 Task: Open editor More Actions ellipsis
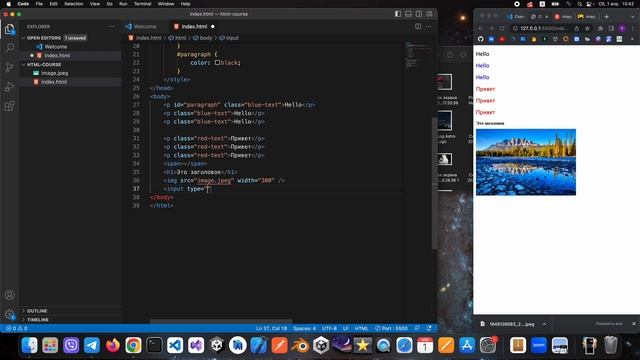pos(428,26)
